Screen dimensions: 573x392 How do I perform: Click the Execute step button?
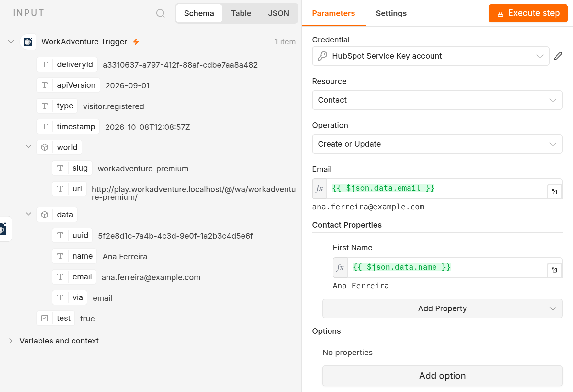click(x=528, y=13)
